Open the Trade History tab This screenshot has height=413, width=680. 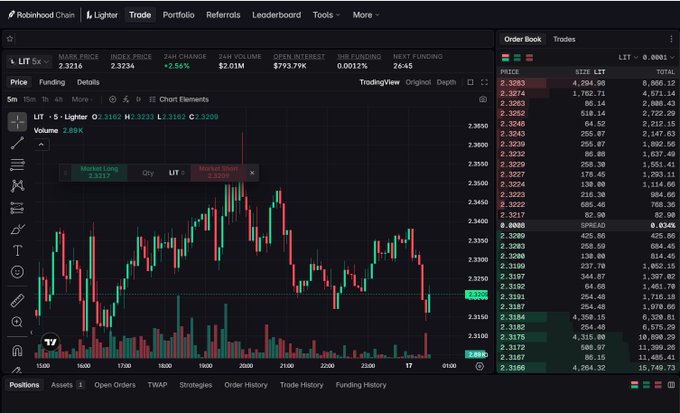click(x=301, y=385)
